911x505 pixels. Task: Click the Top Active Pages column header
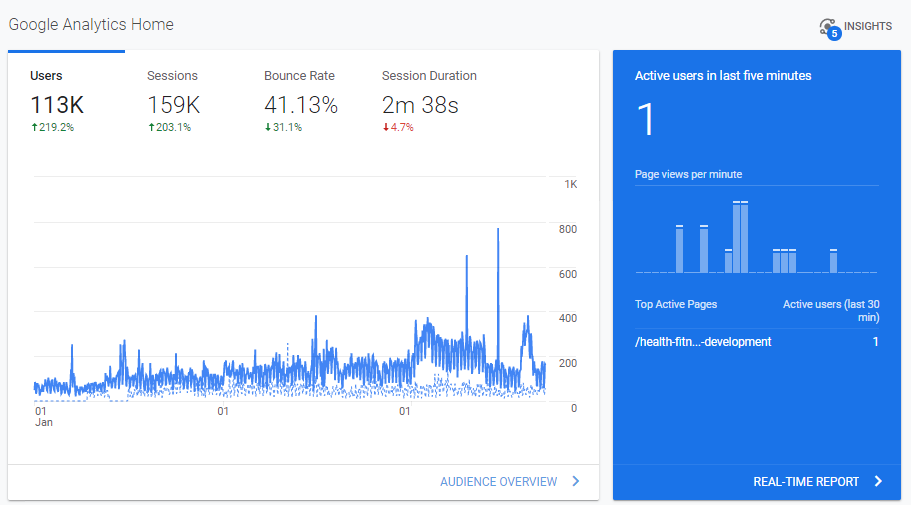tap(676, 304)
